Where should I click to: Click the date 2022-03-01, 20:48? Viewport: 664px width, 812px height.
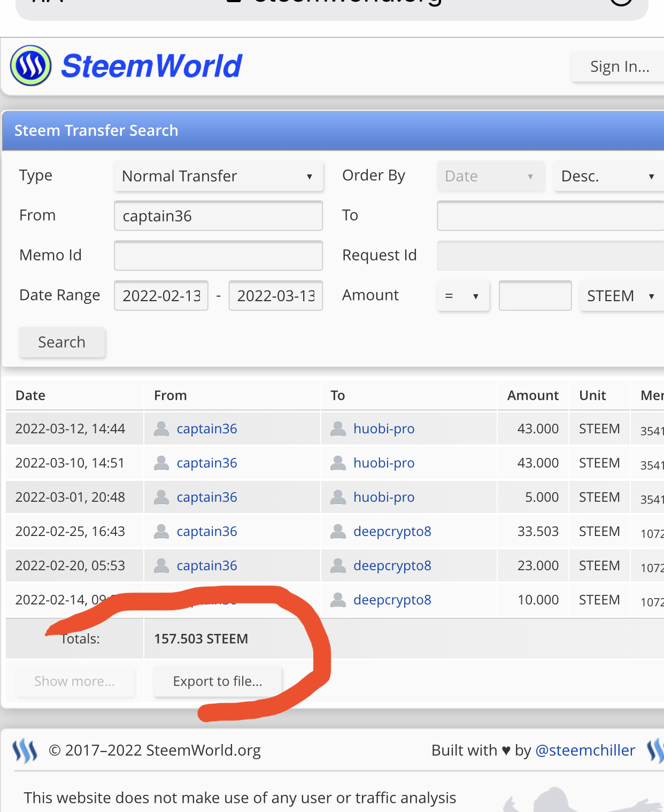click(x=70, y=497)
